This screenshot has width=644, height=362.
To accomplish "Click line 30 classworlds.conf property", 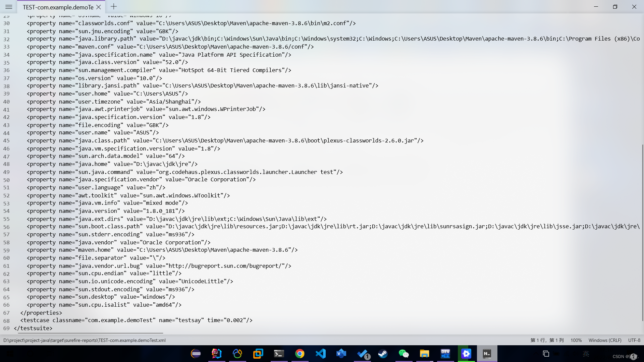I will [x=191, y=23].
